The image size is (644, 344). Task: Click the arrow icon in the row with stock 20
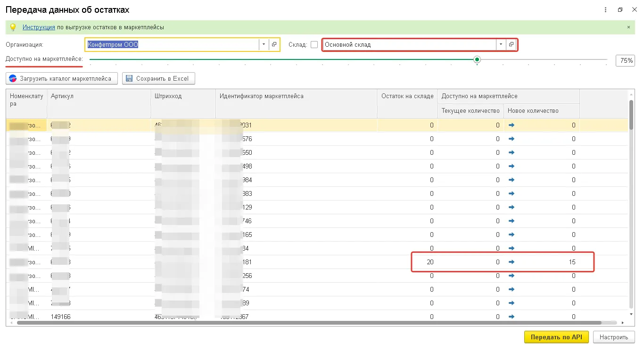[x=512, y=262]
